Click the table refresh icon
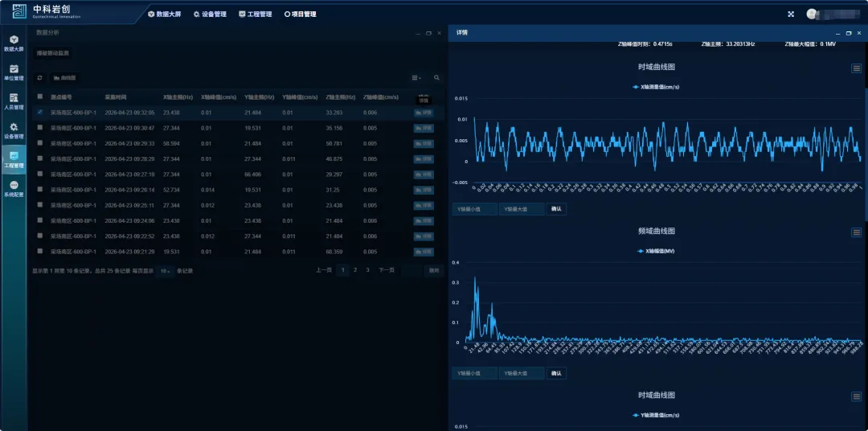 pos(39,78)
